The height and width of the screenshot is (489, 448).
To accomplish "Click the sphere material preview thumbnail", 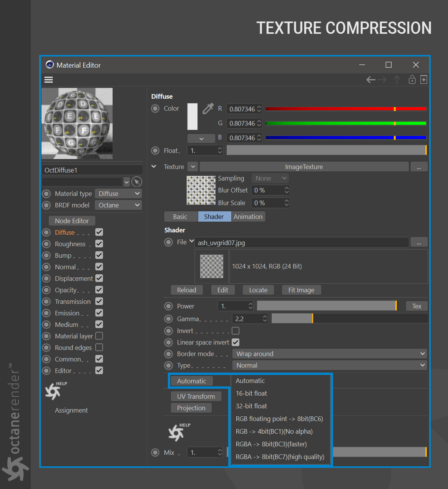I will (77, 124).
